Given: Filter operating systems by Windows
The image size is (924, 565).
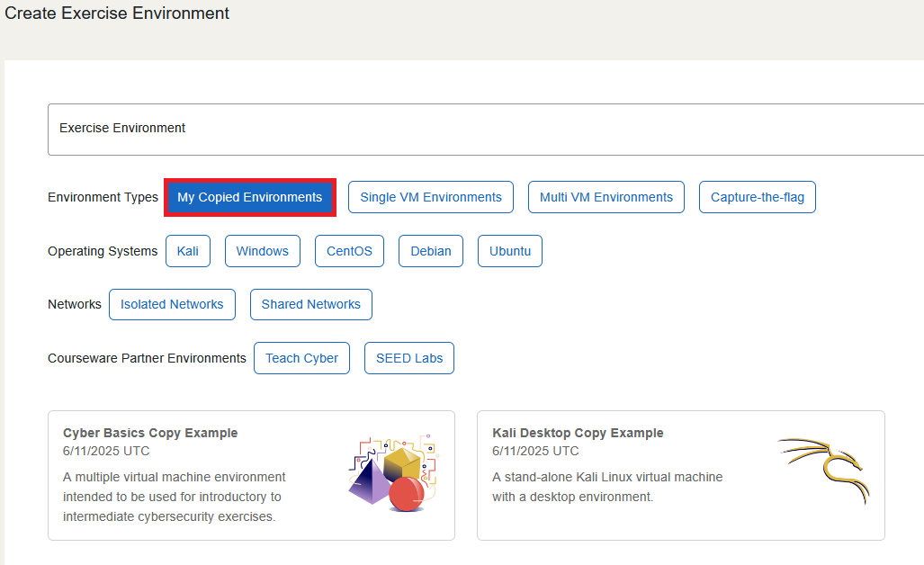Looking at the screenshot, I should 262,251.
